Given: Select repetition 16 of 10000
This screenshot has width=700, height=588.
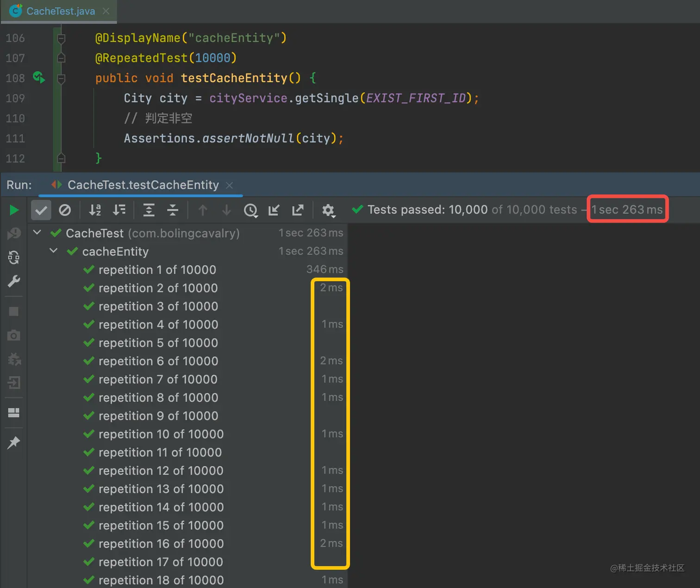Looking at the screenshot, I should pos(187,544).
